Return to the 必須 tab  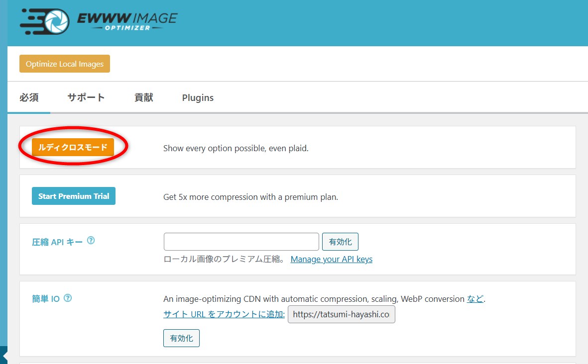click(x=29, y=97)
